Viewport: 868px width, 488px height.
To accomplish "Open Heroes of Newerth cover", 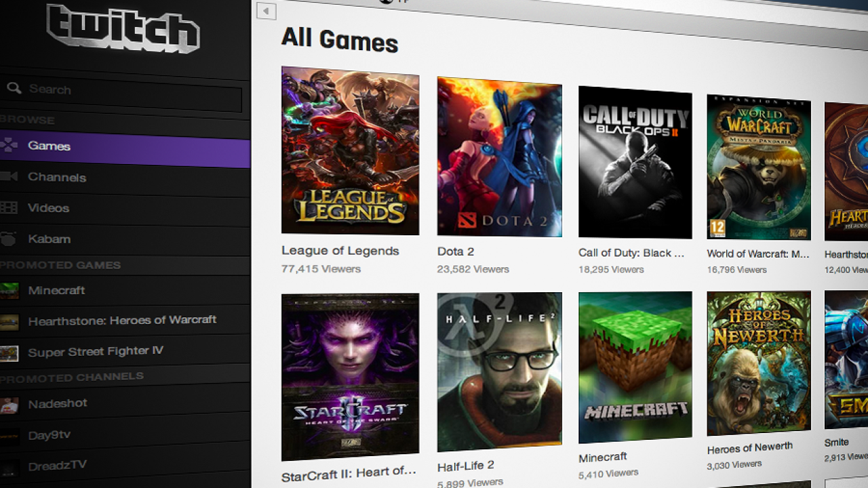I will tap(759, 363).
